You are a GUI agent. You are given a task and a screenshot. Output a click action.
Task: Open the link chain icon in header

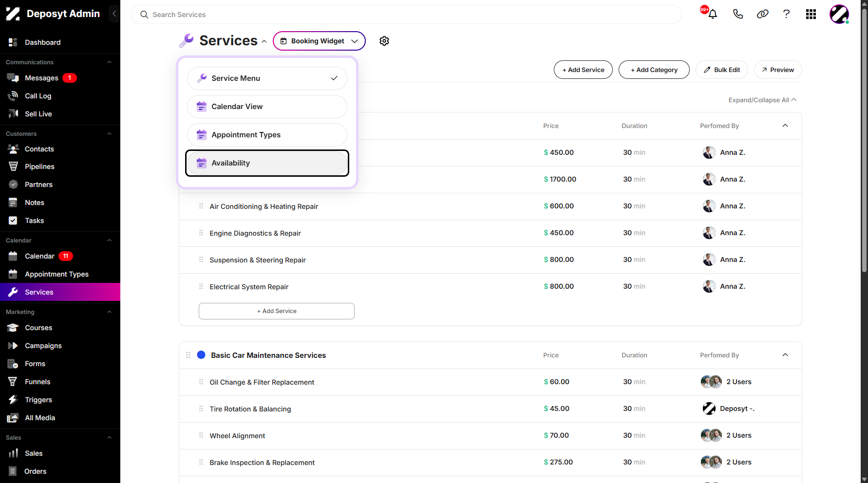pyautogui.click(x=762, y=14)
